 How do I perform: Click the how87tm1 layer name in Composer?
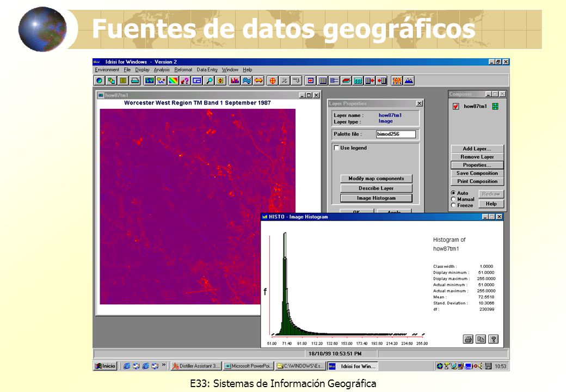[x=475, y=106]
